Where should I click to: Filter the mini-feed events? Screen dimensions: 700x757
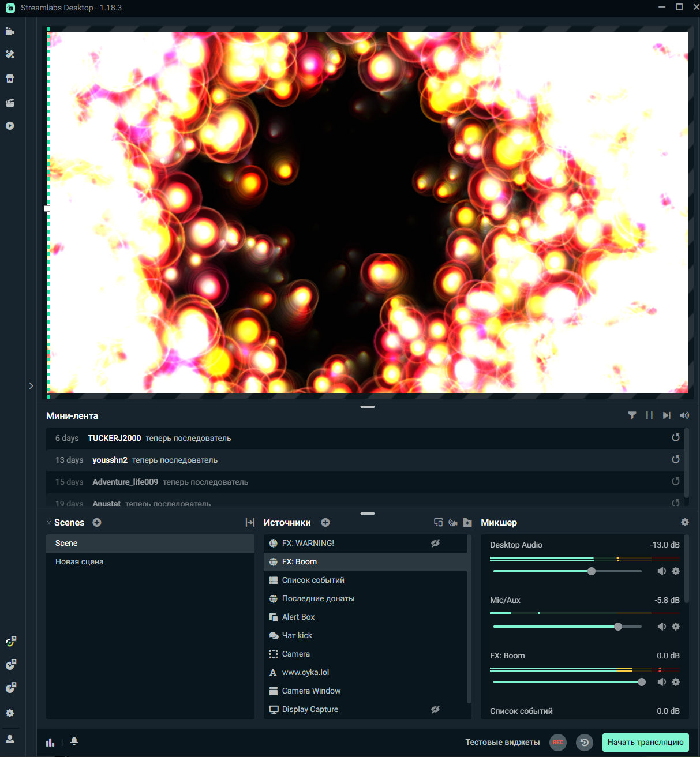click(x=632, y=415)
